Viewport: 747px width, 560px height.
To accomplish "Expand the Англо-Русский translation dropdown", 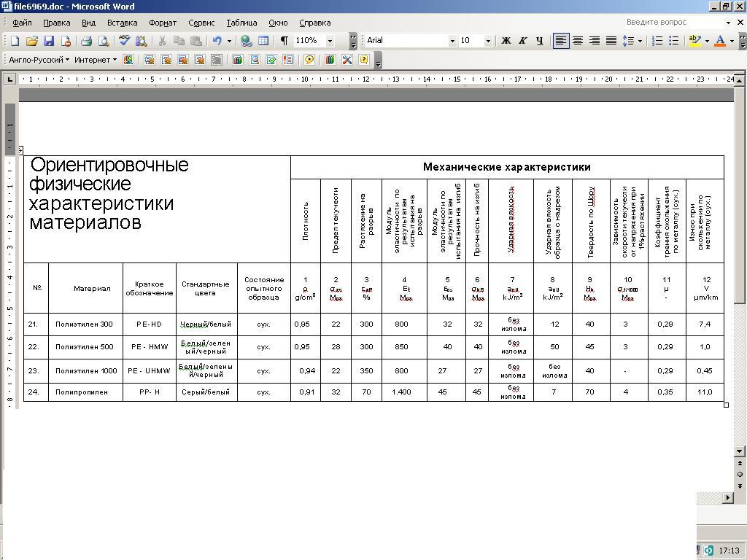I will point(67,60).
